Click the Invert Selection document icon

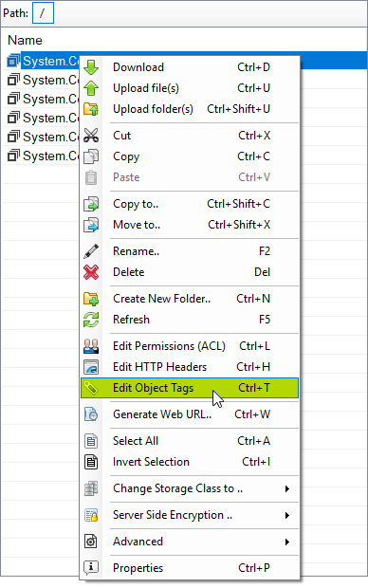(x=91, y=462)
